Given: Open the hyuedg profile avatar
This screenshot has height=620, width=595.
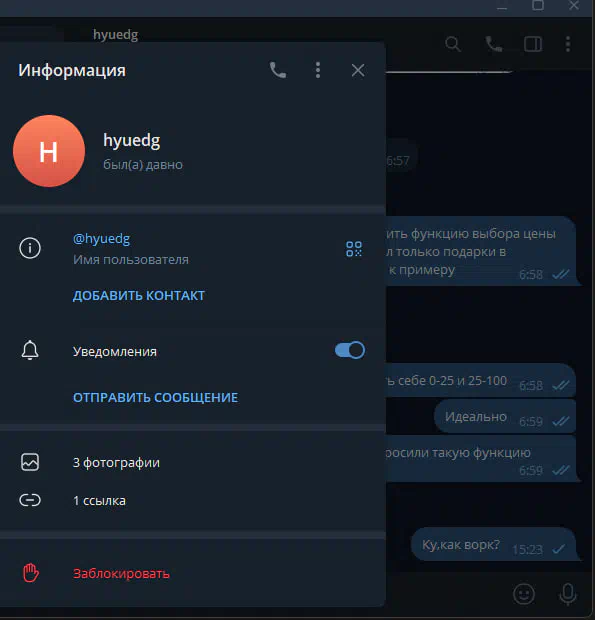Looking at the screenshot, I should tap(49, 151).
